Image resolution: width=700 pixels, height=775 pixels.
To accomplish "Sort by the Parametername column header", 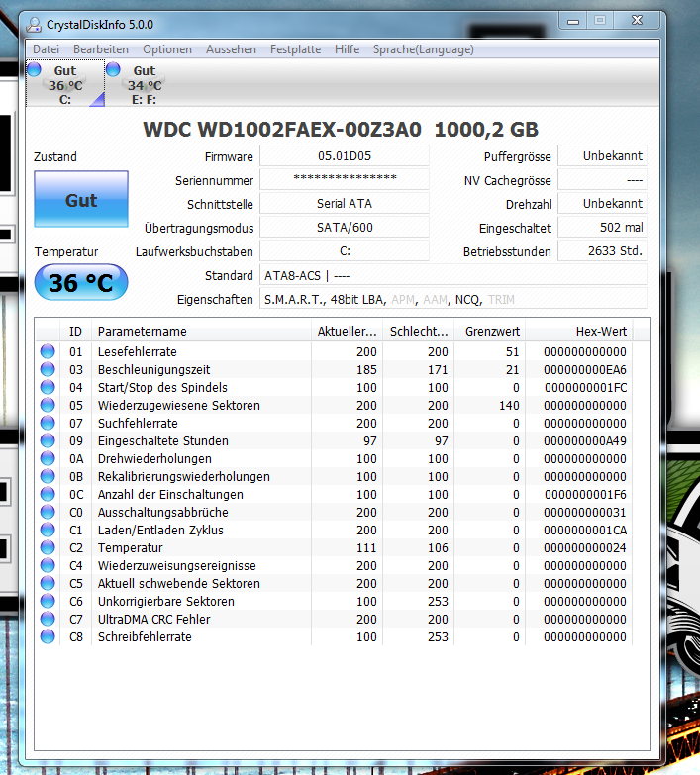I will tap(202, 332).
